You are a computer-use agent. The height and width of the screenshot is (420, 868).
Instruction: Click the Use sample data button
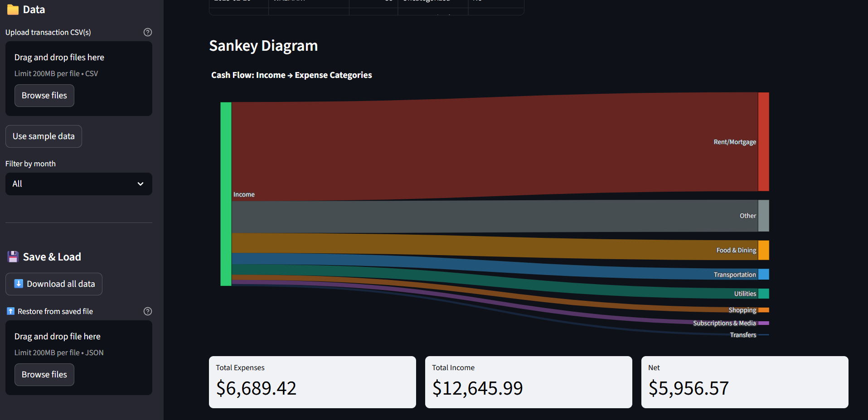click(44, 136)
